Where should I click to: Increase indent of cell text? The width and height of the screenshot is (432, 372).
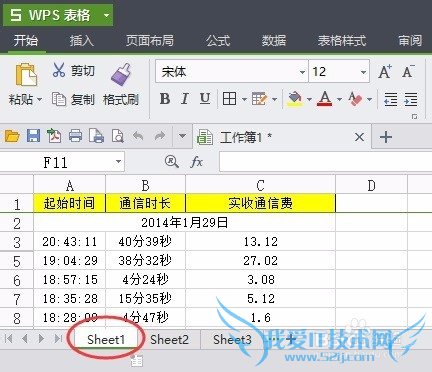(x=411, y=99)
